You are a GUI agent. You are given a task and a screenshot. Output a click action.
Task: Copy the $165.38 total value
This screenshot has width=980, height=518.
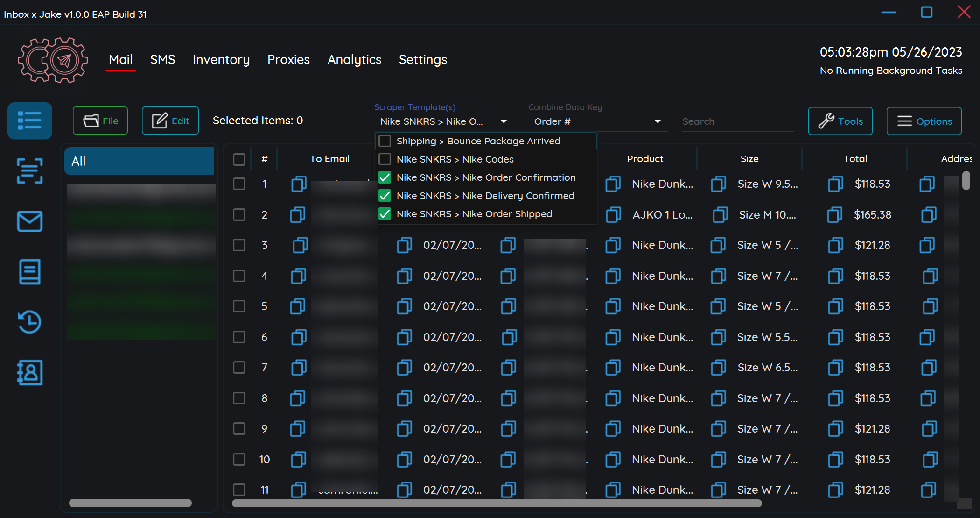(x=834, y=215)
